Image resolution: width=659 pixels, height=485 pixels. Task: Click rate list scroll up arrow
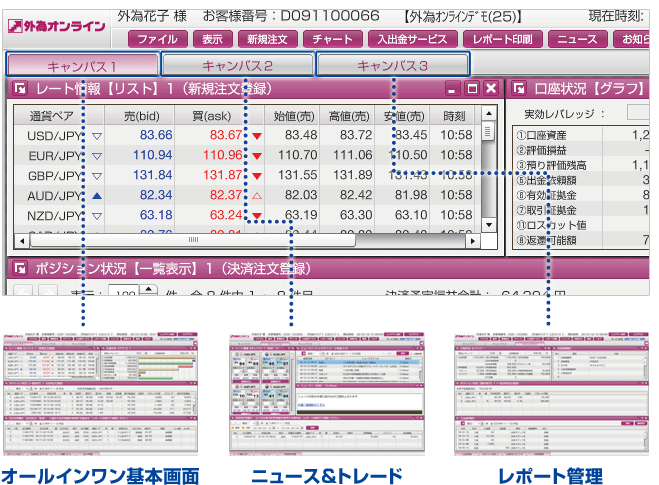(x=488, y=113)
